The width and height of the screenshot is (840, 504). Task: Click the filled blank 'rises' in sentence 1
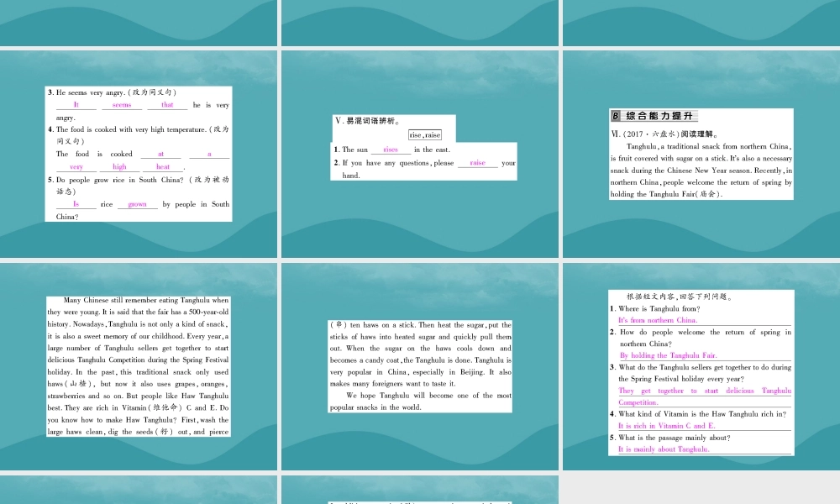[x=391, y=150]
